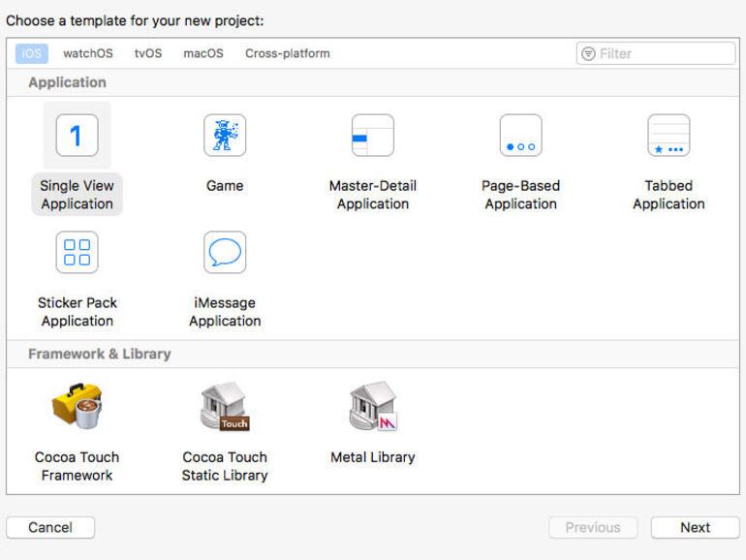Switch to the iOS platform tab
Image resolution: width=746 pixels, height=560 pixels.
[32, 53]
